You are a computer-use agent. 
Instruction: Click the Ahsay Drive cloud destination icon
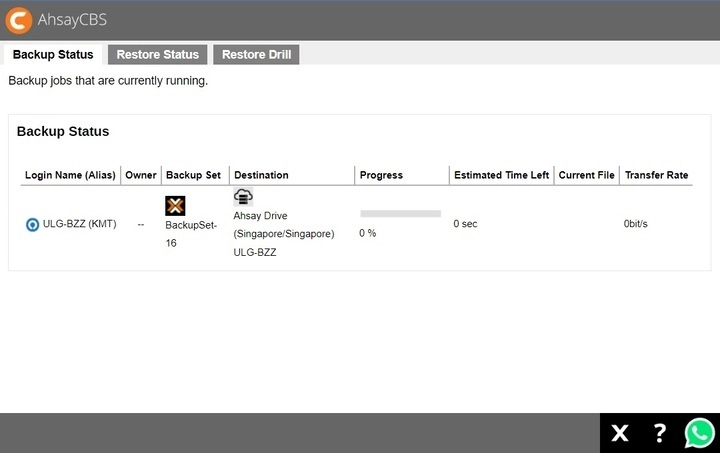(243, 196)
